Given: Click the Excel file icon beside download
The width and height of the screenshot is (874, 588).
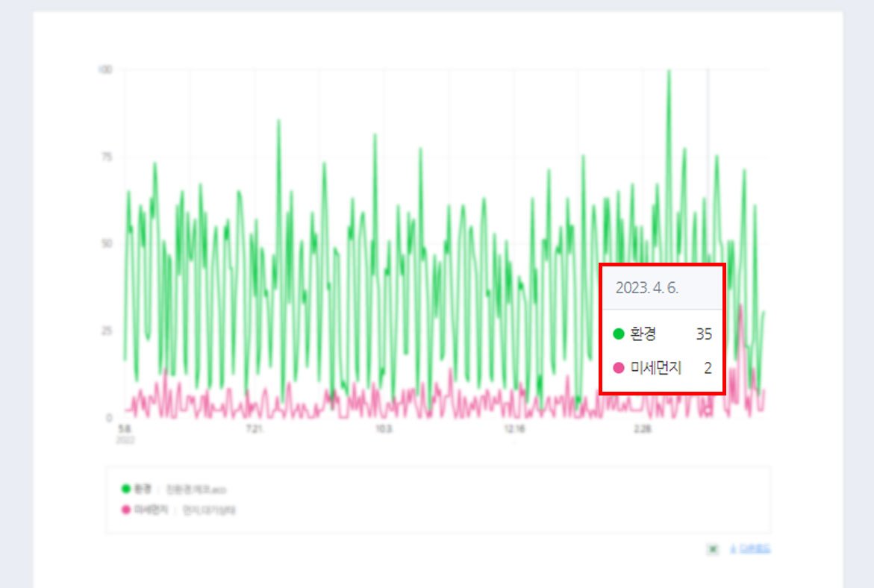Looking at the screenshot, I should click(x=713, y=549).
